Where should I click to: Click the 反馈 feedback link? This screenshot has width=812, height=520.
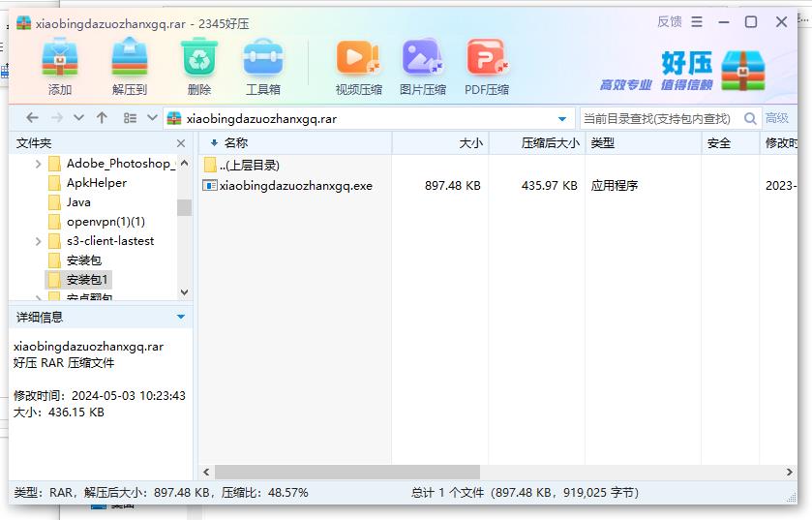[x=669, y=21]
